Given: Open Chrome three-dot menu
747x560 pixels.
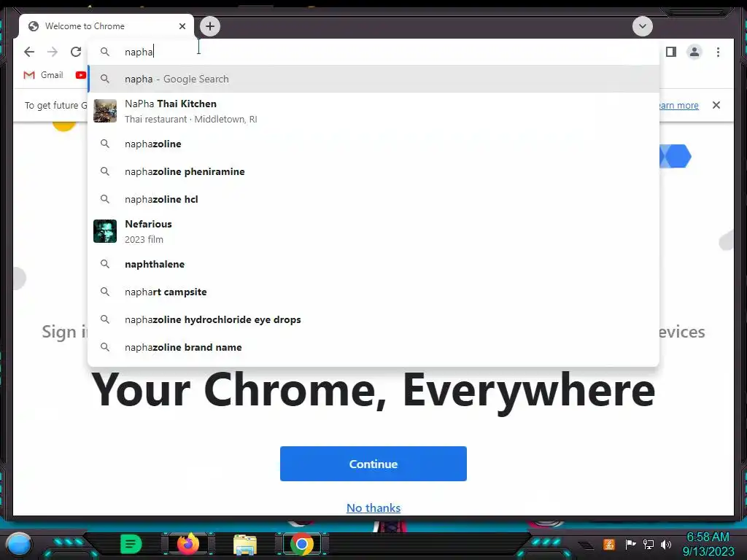Looking at the screenshot, I should point(718,52).
